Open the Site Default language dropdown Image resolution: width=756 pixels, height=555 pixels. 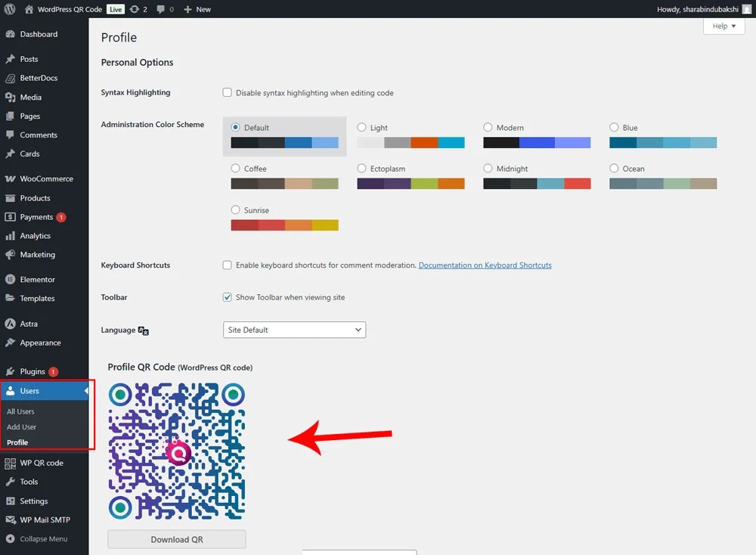[x=294, y=330]
